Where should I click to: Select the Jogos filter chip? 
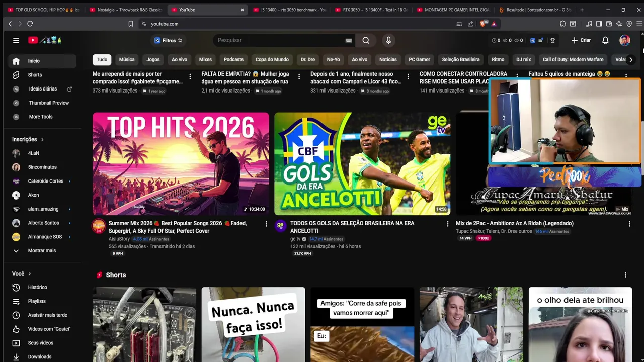[153, 59]
